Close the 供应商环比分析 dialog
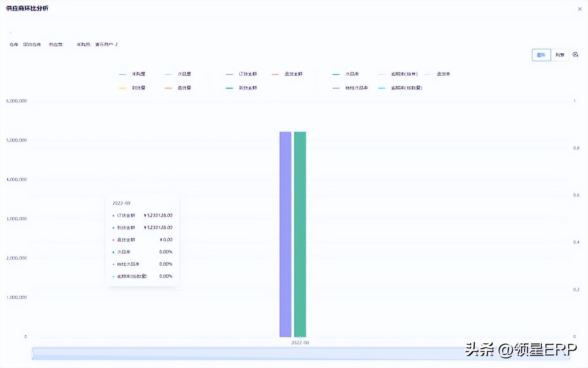The height and width of the screenshot is (368, 588). click(x=580, y=9)
